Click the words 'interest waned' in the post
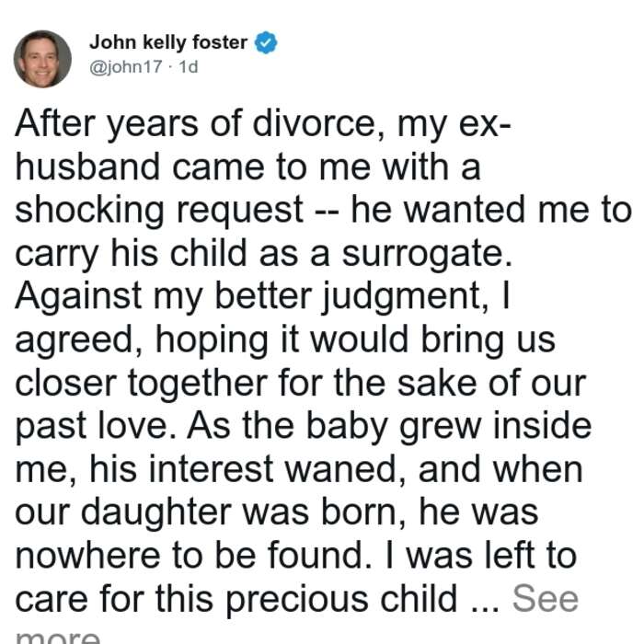Viewport: 644px width, 644px height. click(x=275, y=469)
